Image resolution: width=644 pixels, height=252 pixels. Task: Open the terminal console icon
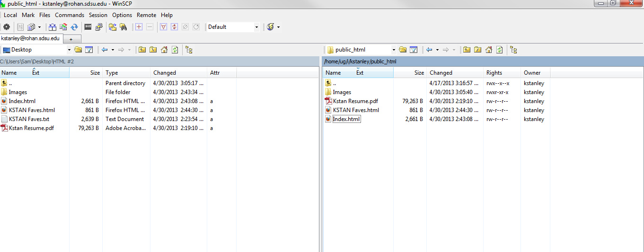tap(88, 27)
